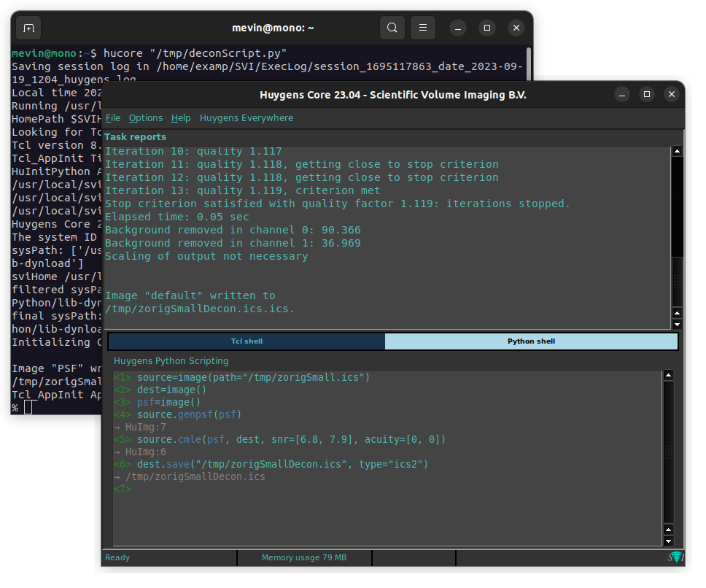Click top scroll-up arrow in Python scripting pane
Viewport: 706px width, 588px height.
(x=668, y=376)
